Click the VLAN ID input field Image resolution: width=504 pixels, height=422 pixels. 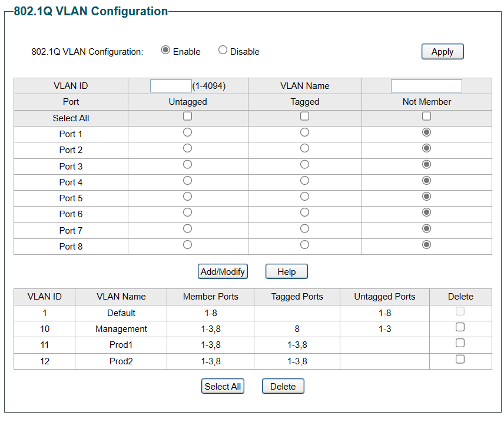point(171,86)
